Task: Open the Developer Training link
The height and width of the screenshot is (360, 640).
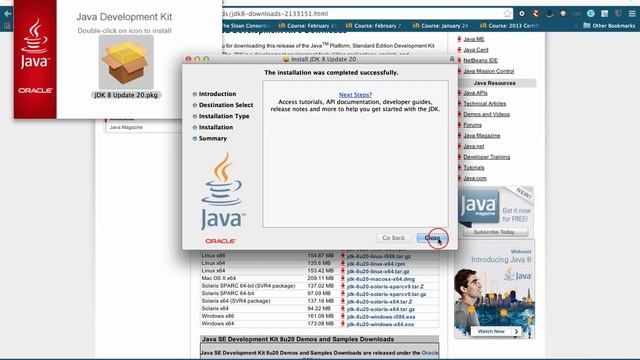Action: (x=487, y=157)
